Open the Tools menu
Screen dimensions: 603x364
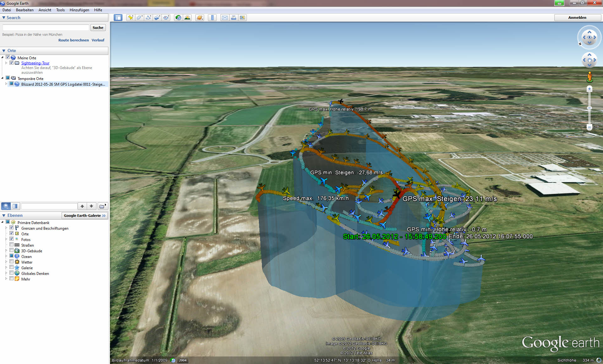click(x=60, y=10)
